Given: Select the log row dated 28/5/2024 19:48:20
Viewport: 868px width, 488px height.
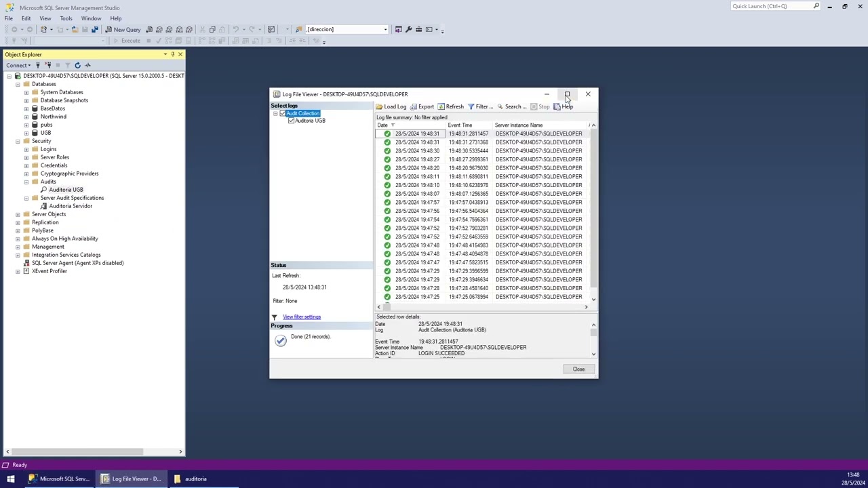Looking at the screenshot, I should pyautogui.click(x=481, y=168).
